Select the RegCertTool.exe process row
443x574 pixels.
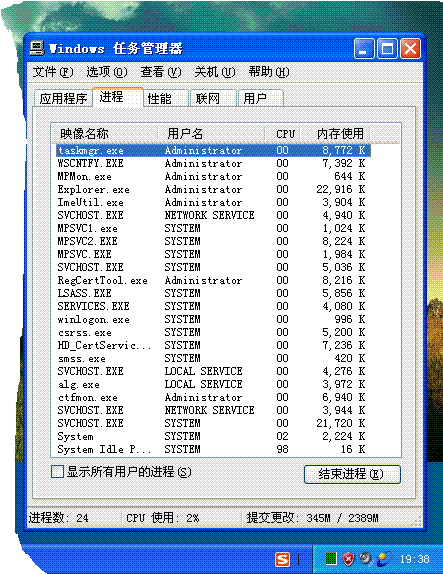213,280
